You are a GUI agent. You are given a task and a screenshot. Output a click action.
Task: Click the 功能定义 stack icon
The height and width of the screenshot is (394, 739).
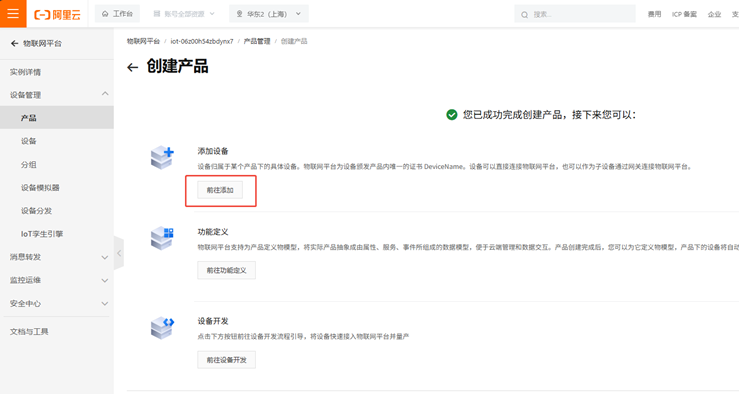(163, 238)
